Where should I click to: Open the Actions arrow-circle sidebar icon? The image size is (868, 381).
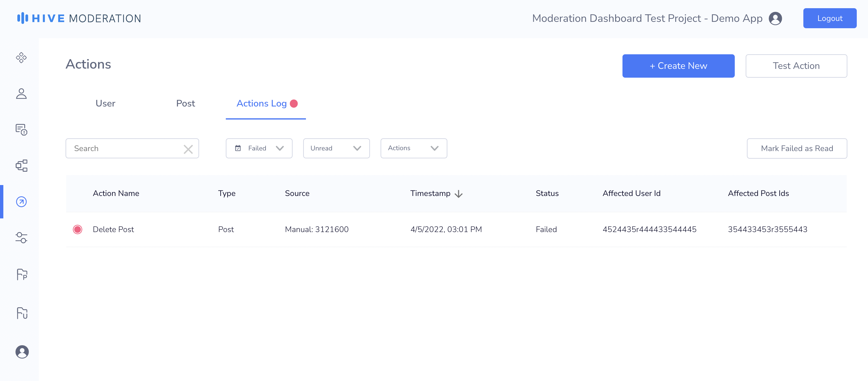(x=21, y=201)
